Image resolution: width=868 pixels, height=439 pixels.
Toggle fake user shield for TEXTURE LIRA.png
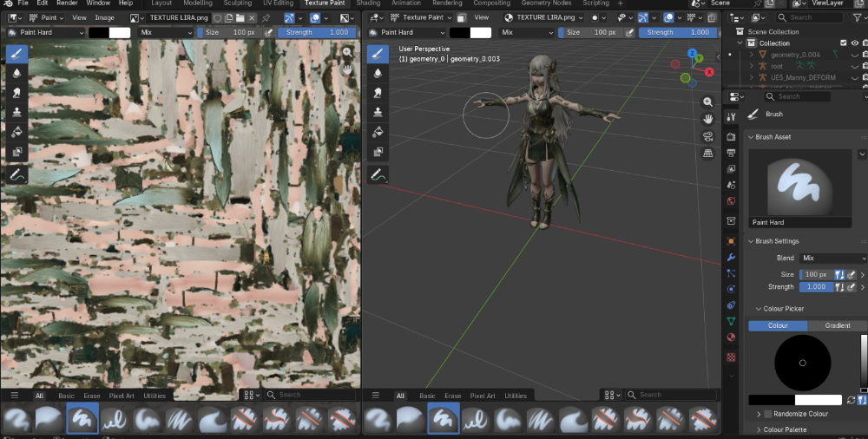click(x=218, y=18)
